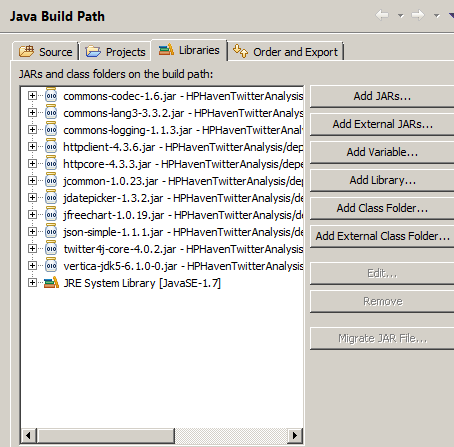The image size is (454, 447).
Task: Expand the jdatepicker-1.3.2.jar node
Action: click(x=32, y=198)
